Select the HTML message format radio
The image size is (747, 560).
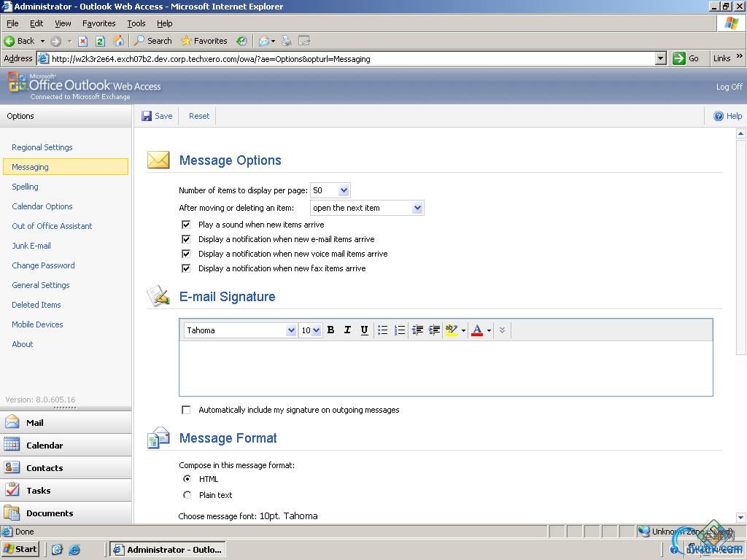point(187,478)
